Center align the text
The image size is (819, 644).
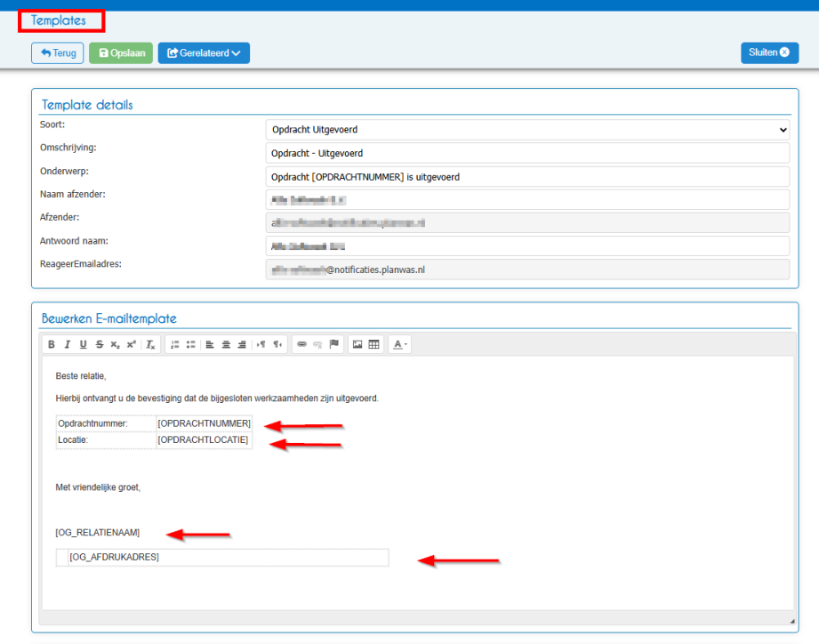click(x=226, y=345)
